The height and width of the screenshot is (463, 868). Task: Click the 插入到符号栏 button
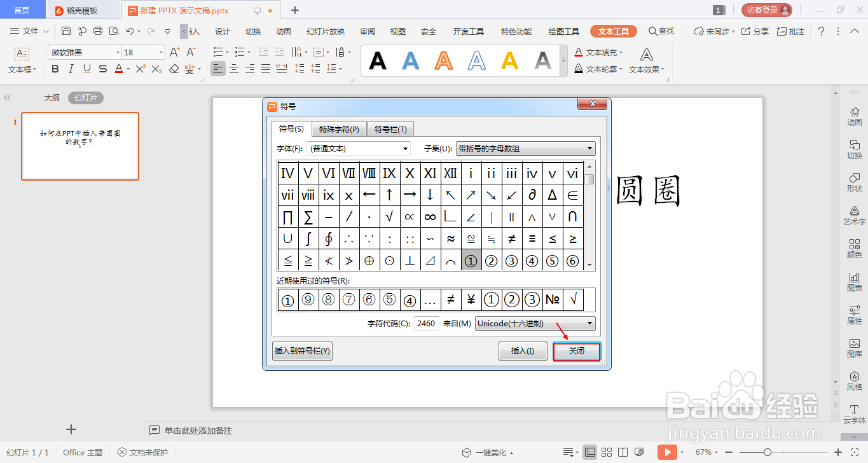[301, 351]
